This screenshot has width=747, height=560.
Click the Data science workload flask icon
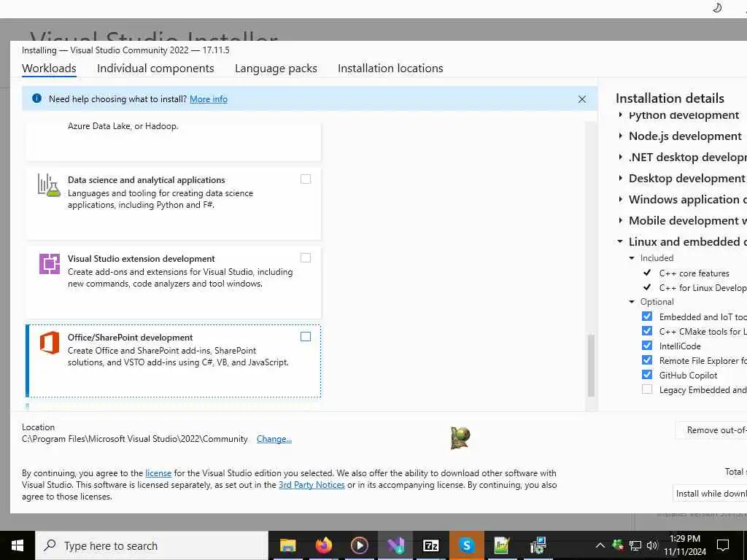click(x=49, y=184)
